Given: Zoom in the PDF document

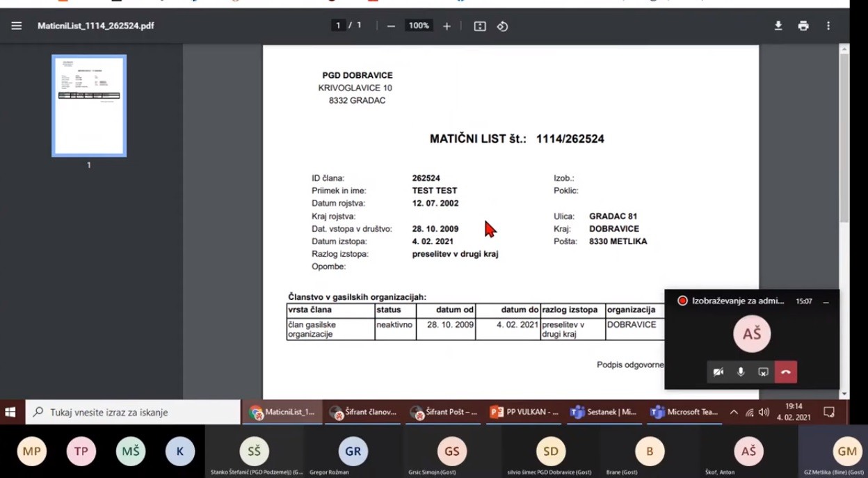Looking at the screenshot, I should (x=447, y=26).
